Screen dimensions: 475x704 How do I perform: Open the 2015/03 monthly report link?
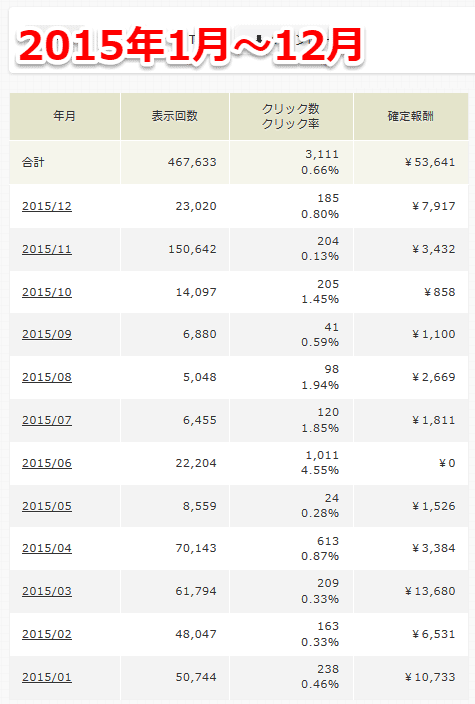click(47, 591)
